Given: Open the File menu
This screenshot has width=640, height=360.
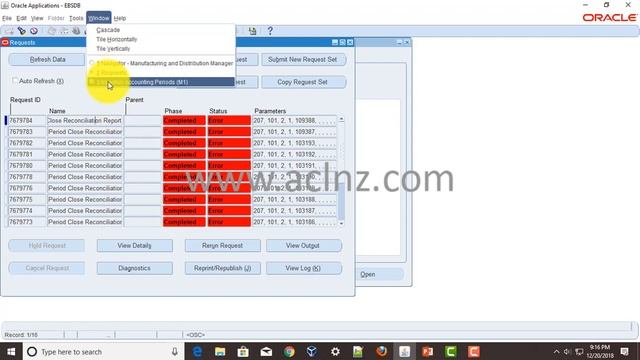Looking at the screenshot, I should tap(7, 18).
